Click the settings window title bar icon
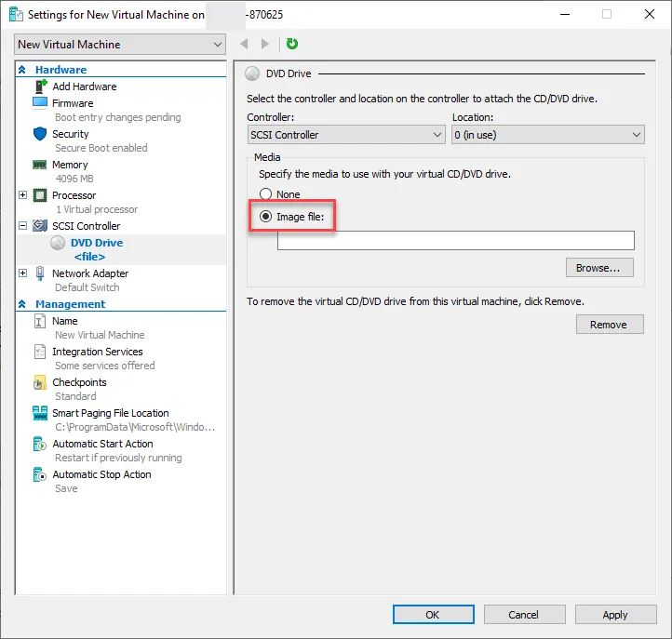The width and height of the screenshot is (672, 639). click(16, 15)
